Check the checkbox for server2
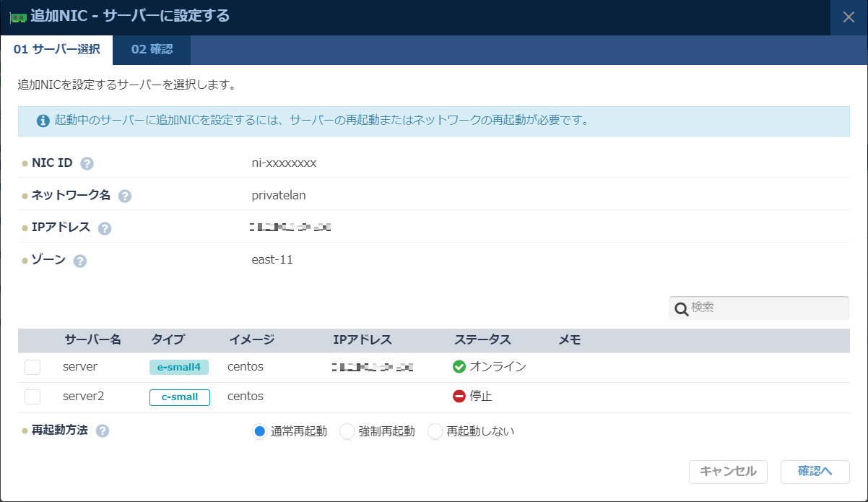868x502 pixels. point(32,396)
